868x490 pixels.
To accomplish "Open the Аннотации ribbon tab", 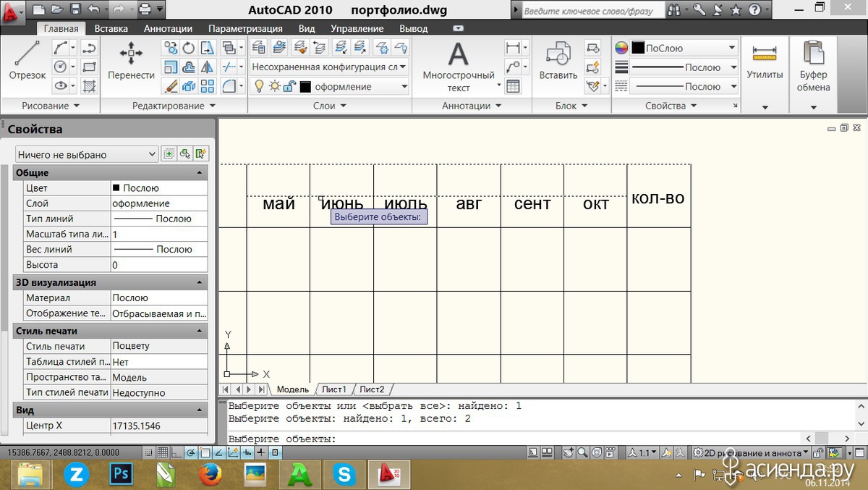I will (x=168, y=28).
